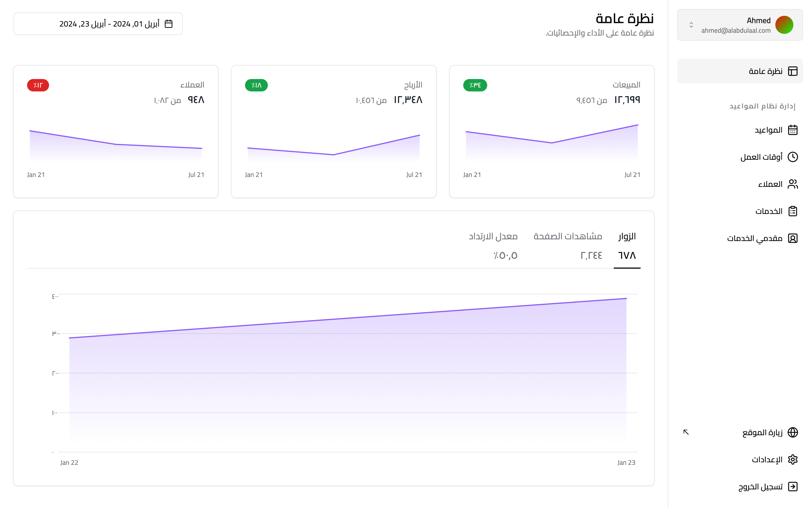812x508 pixels.
Task: Switch to the معدل الارتداد tab
Action: pyautogui.click(x=493, y=246)
